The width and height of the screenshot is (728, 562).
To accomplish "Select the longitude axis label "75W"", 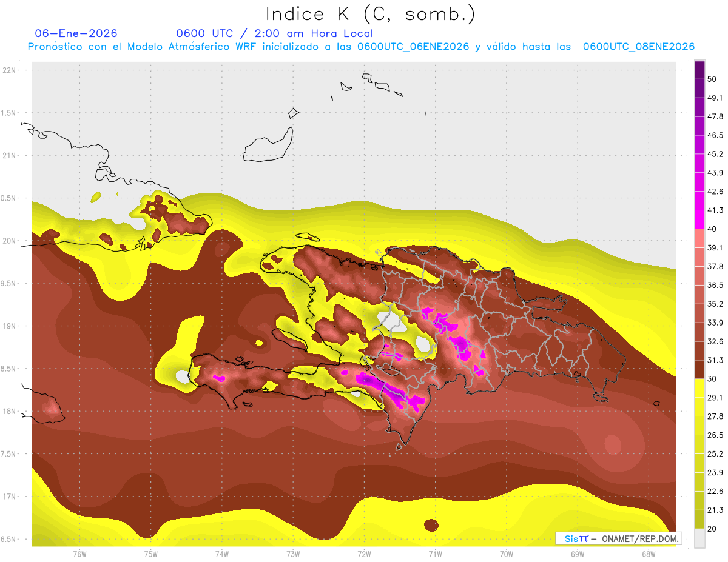I will (x=151, y=554).
